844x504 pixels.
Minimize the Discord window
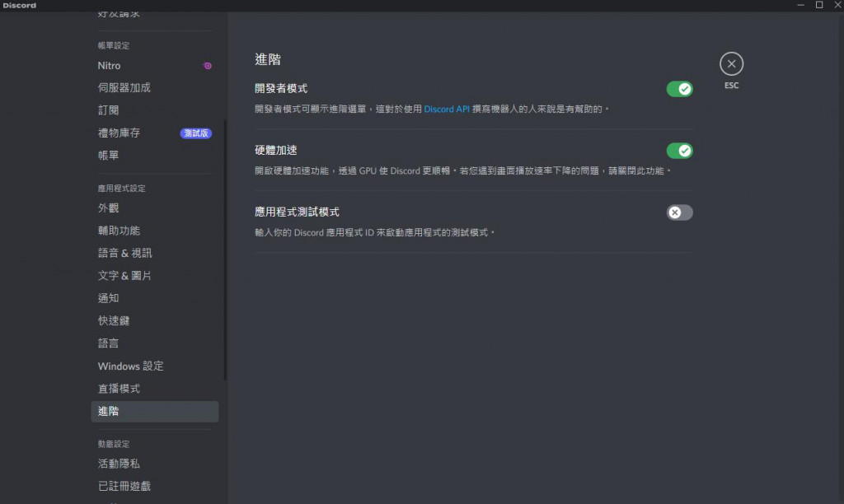tap(800, 5)
